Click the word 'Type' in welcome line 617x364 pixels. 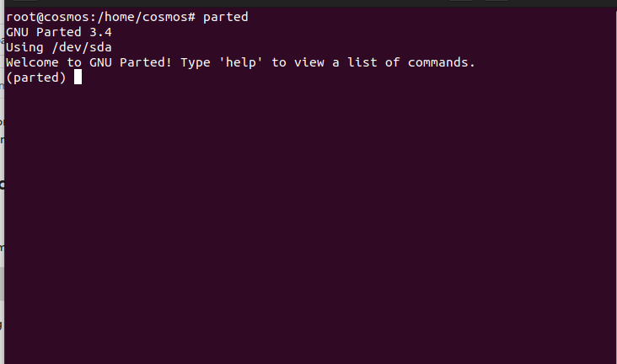196,62
